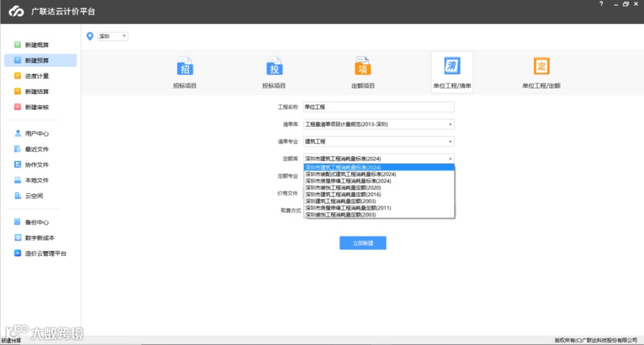Image resolution: width=644 pixels, height=345 pixels.
Task: Collapse the 定额库 dropdown via its arrow
Action: [x=450, y=158]
